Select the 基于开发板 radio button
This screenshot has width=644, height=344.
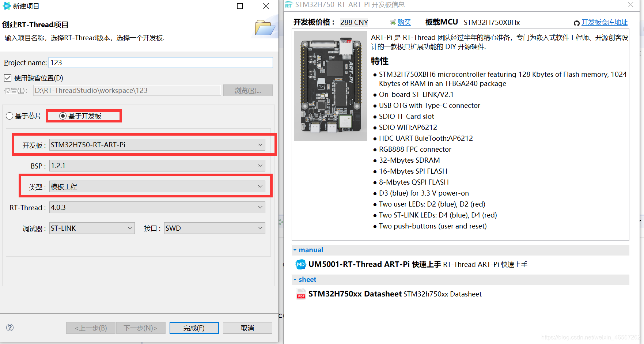pyautogui.click(x=63, y=116)
